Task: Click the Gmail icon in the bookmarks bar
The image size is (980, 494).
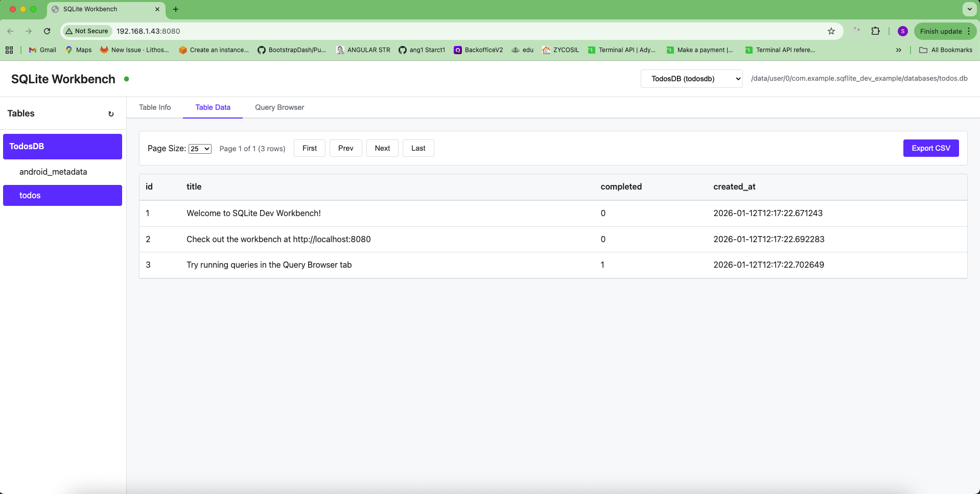Action: coord(32,50)
